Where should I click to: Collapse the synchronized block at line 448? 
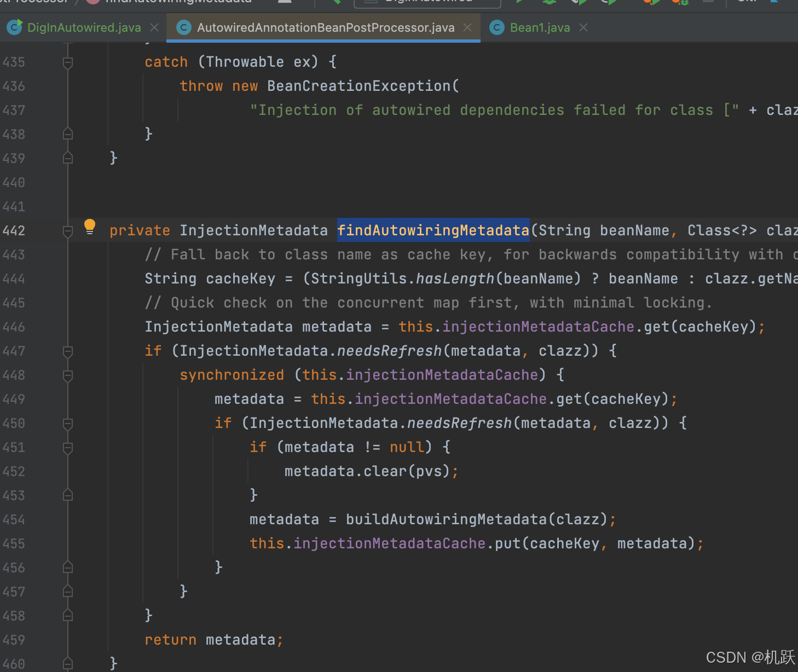click(x=67, y=375)
